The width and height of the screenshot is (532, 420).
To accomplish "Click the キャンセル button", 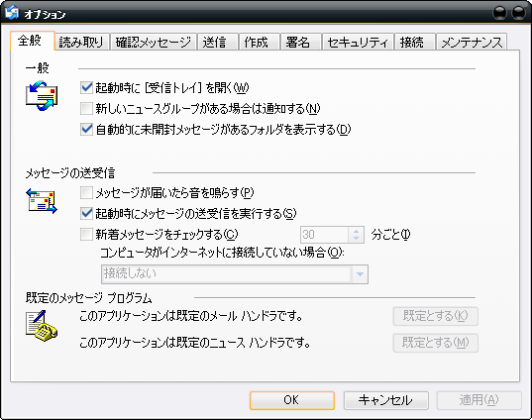I will tap(386, 400).
